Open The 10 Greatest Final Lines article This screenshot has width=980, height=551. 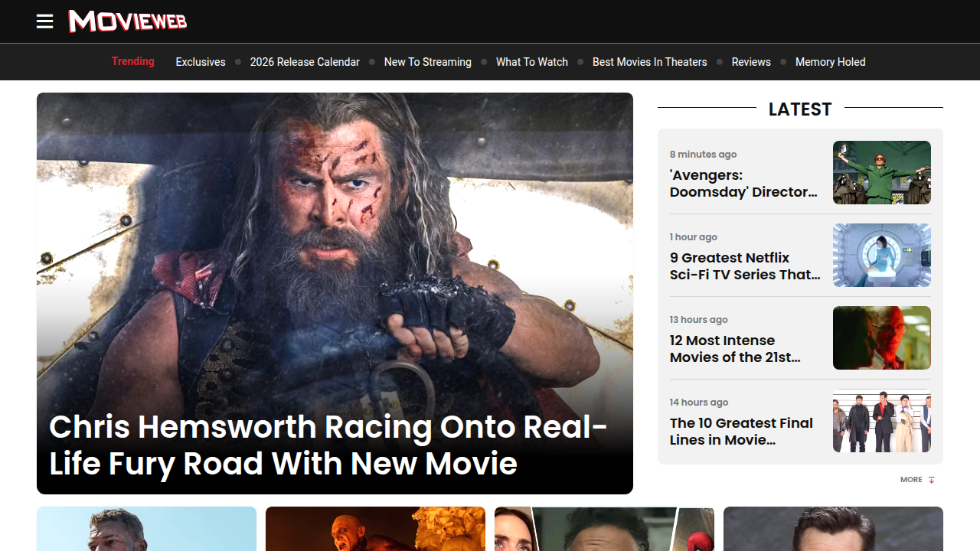tap(741, 432)
